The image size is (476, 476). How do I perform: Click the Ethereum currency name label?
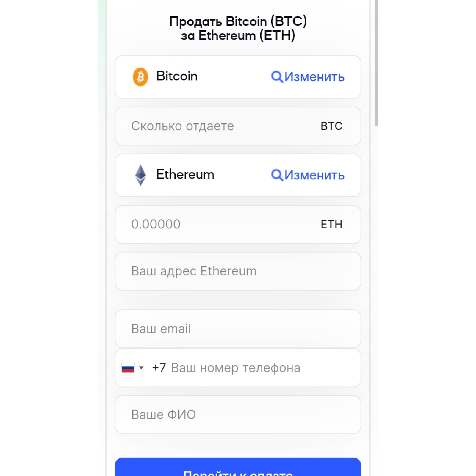pos(185,174)
